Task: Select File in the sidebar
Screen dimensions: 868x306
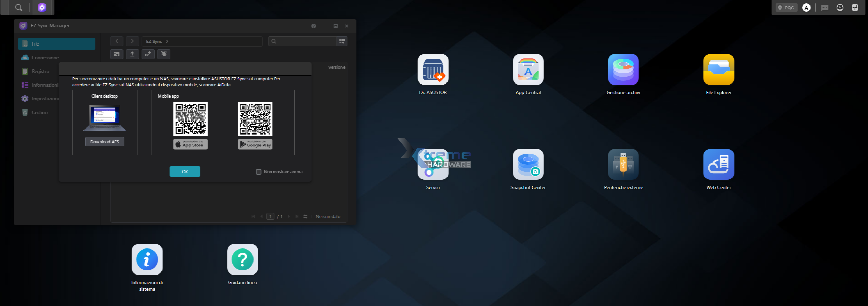Action: pos(57,44)
